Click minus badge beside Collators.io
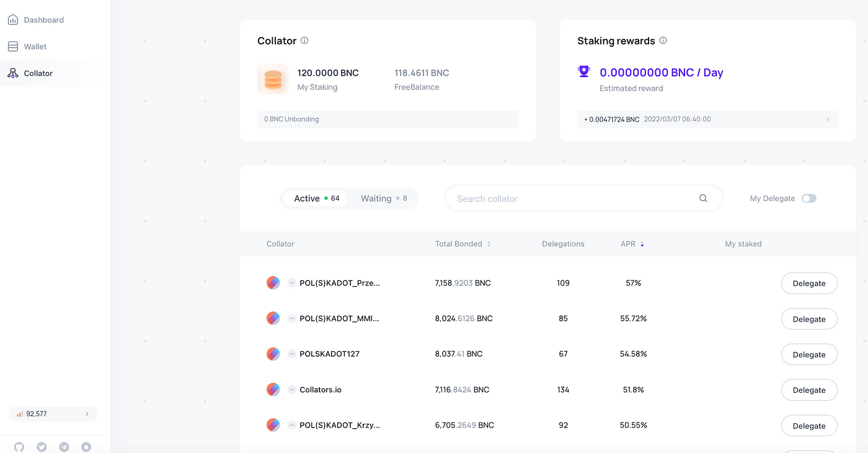Image resolution: width=868 pixels, height=453 pixels. (x=292, y=390)
